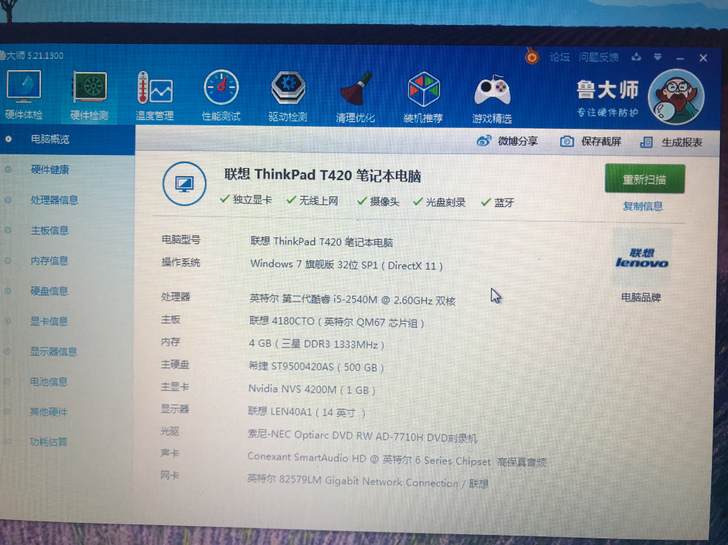Viewport: 728px width, 545px height.
Task: Click the round monitor icon beside computer title
Action: point(184,184)
